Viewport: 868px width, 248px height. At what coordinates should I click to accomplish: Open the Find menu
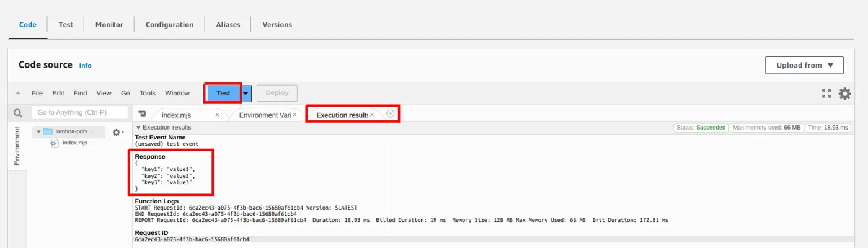click(x=81, y=94)
